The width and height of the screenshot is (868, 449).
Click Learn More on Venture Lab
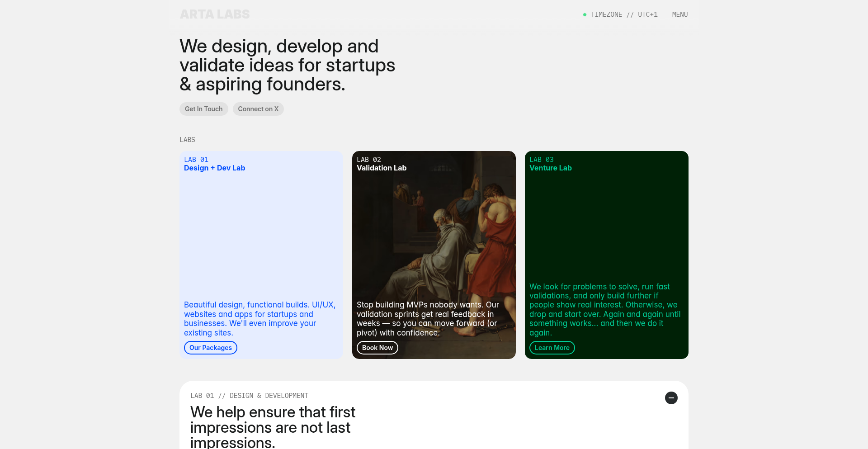pyautogui.click(x=552, y=348)
